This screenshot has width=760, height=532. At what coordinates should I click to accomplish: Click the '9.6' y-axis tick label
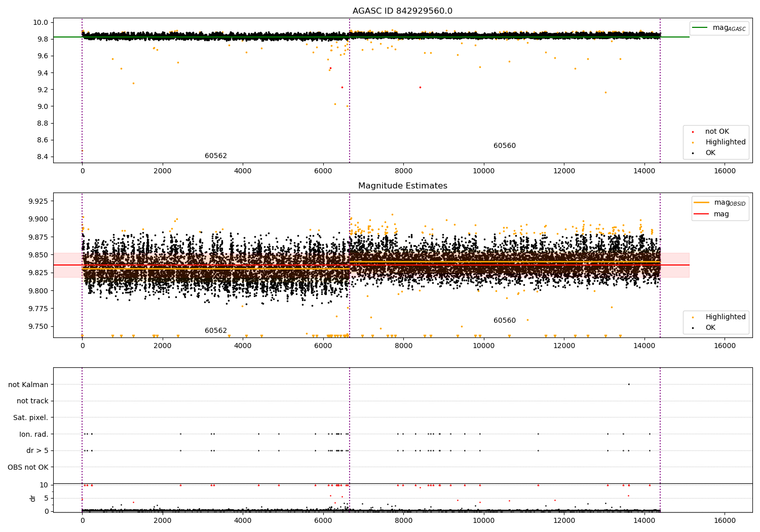pyautogui.click(x=43, y=56)
